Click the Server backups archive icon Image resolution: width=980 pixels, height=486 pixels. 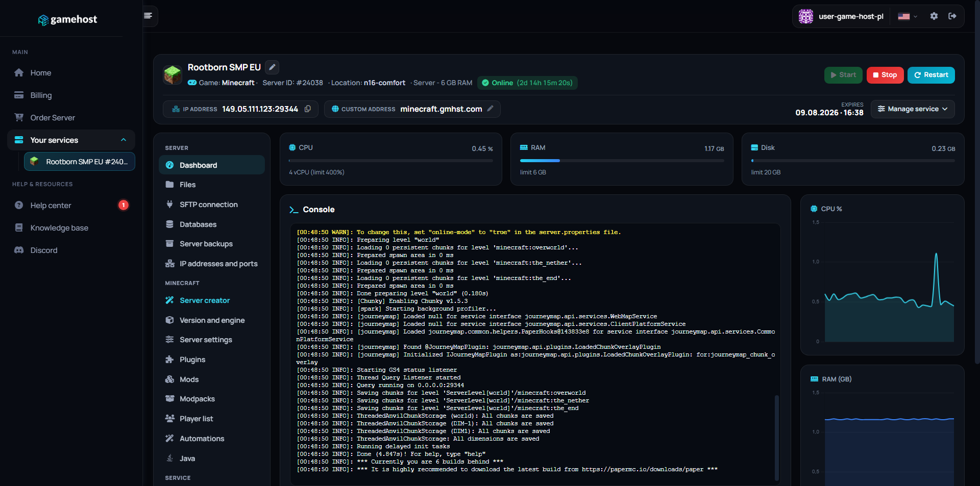tap(169, 244)
